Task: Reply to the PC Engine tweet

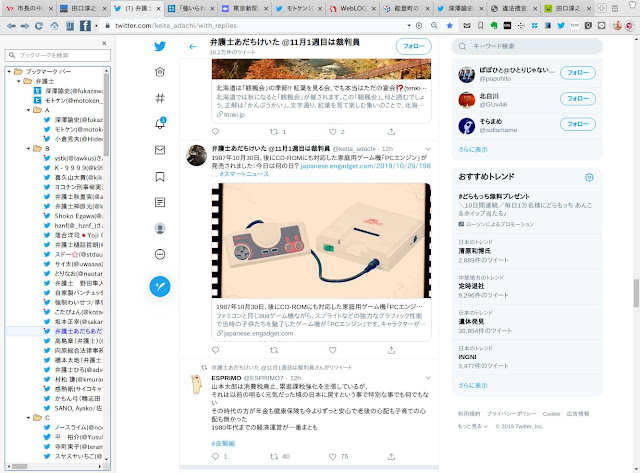Action: click(216, 350)
